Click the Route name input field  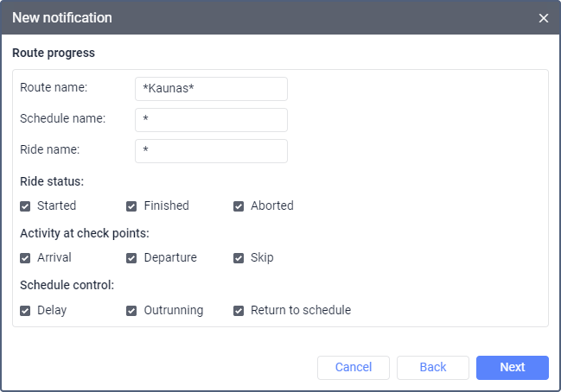(211, 89)
